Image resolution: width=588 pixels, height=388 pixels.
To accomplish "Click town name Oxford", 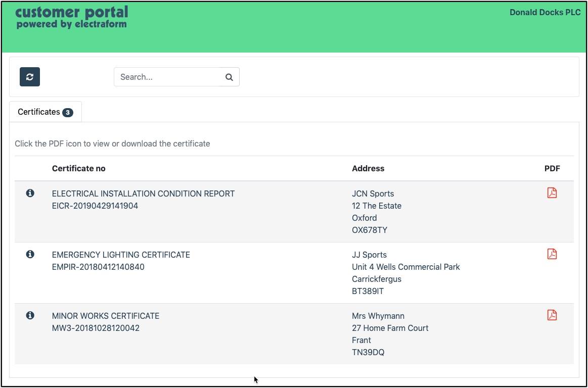I will [365, 218].
